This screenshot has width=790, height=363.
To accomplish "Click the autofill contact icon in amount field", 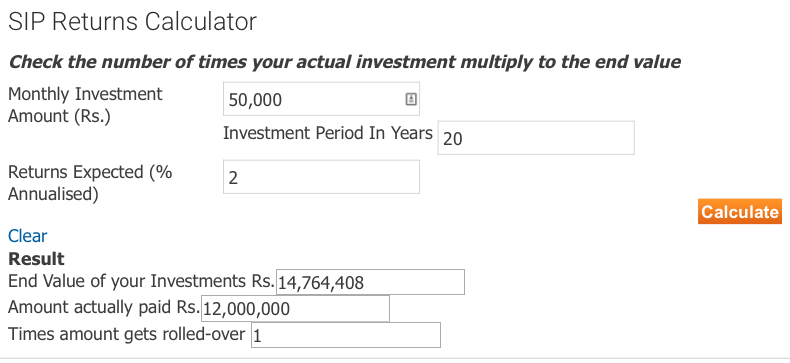I will [x=411, y=99].
